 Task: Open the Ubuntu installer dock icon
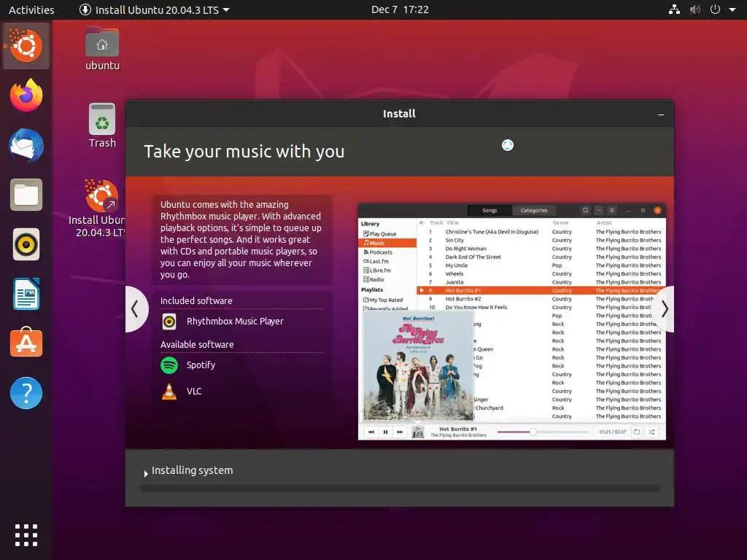click(x=26, y=46)
